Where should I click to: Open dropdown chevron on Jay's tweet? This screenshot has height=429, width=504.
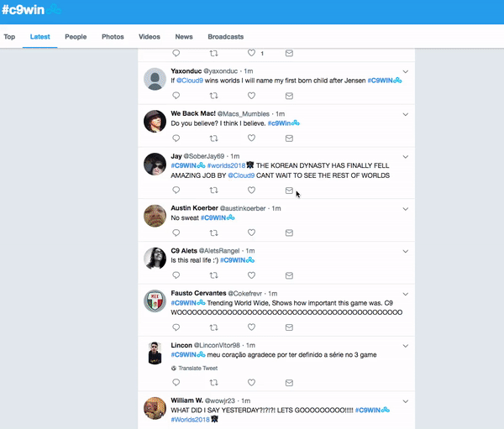click(406, 157)
